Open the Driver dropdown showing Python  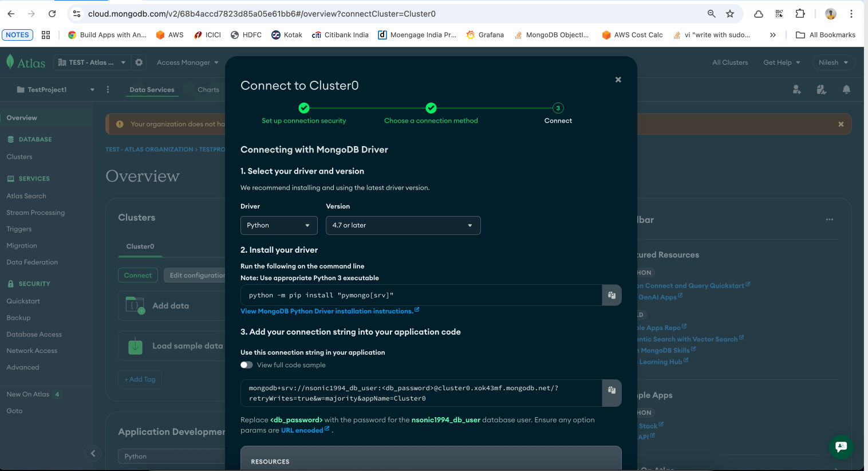(279, 225)
